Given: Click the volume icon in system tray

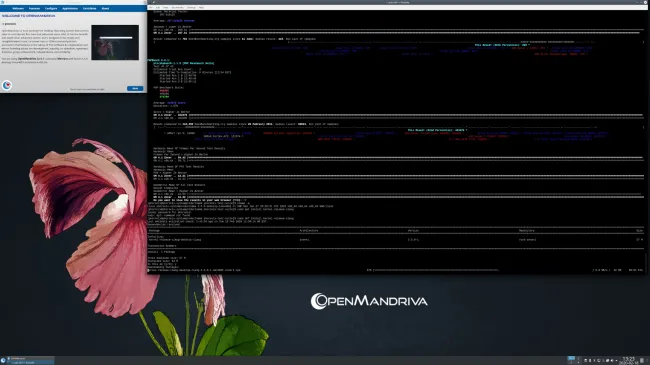Looking at the screenshot, I should pyautogui.click(x=612, y=360).
